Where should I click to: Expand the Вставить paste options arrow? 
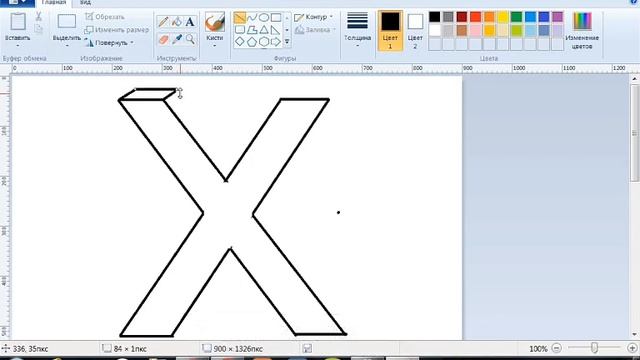tap(18, 45)
